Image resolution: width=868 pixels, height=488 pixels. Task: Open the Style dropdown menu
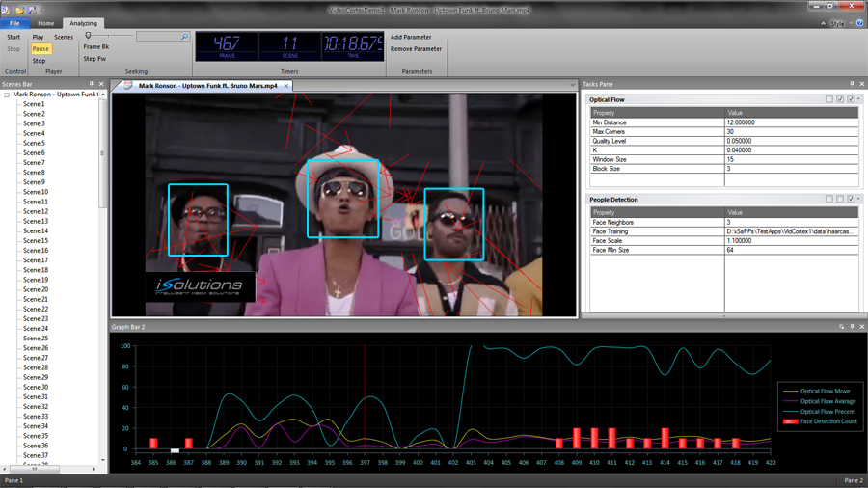(x=841, y=24)
